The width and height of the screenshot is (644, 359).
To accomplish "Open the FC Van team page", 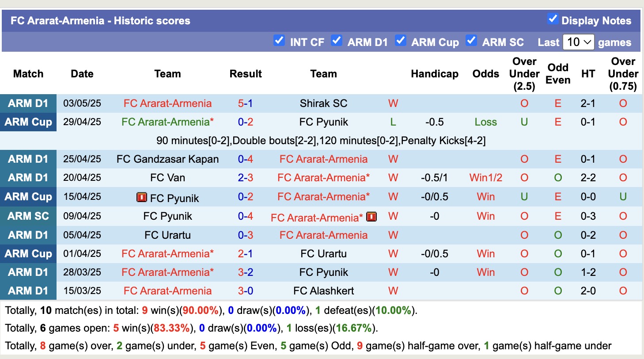I will pyautogui.click(x=167, y=178).
